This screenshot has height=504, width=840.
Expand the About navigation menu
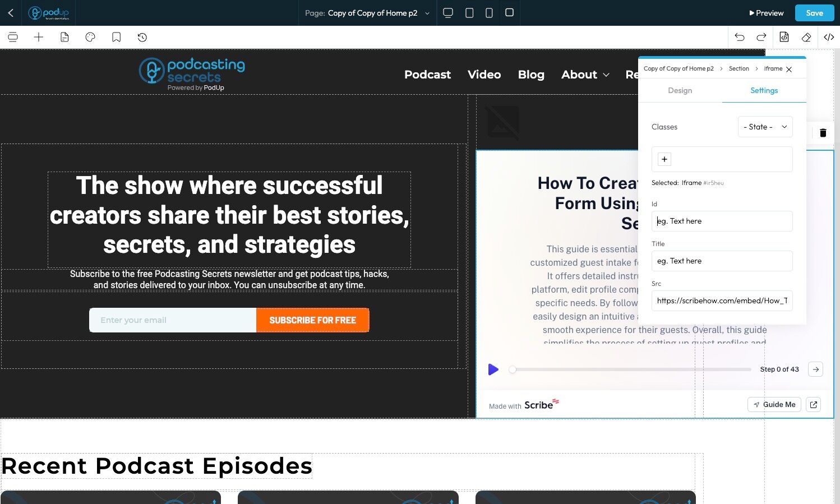pos(585,75)
